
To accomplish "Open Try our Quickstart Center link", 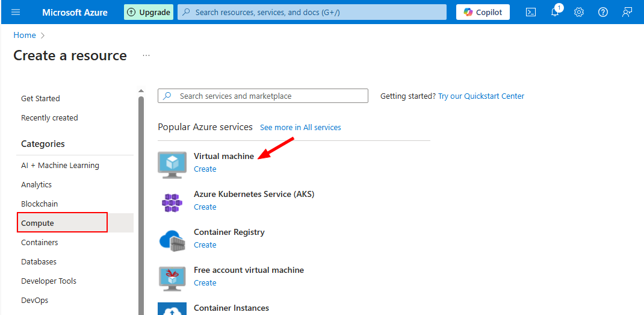I will pos(481,96).
